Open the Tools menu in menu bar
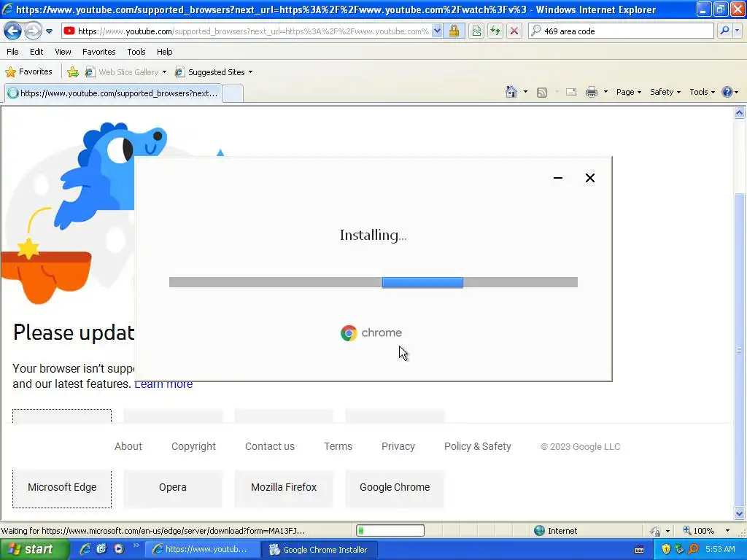 [136, 52]
